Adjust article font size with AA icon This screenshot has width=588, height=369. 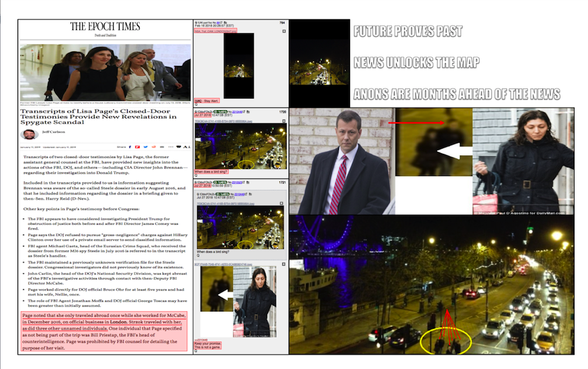tap(187, 147)
